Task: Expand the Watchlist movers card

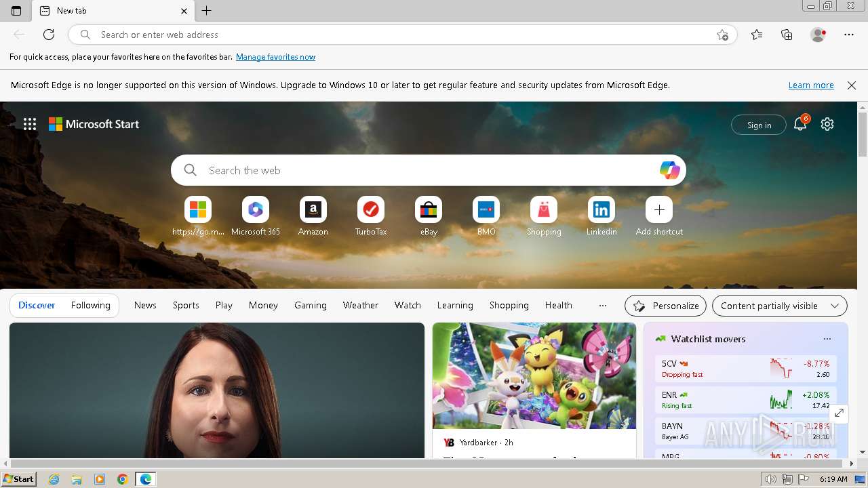Action: pyautogui.click(x=839, y=413)
